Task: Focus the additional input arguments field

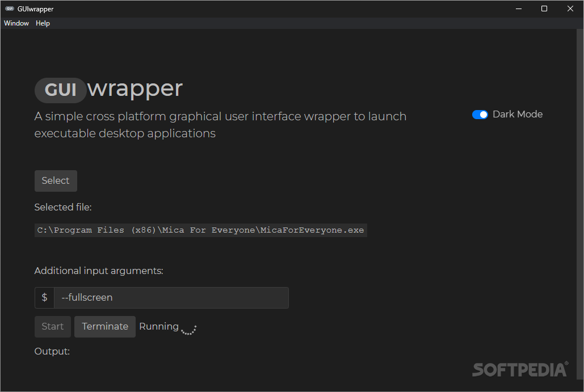Action: (171, 297)
